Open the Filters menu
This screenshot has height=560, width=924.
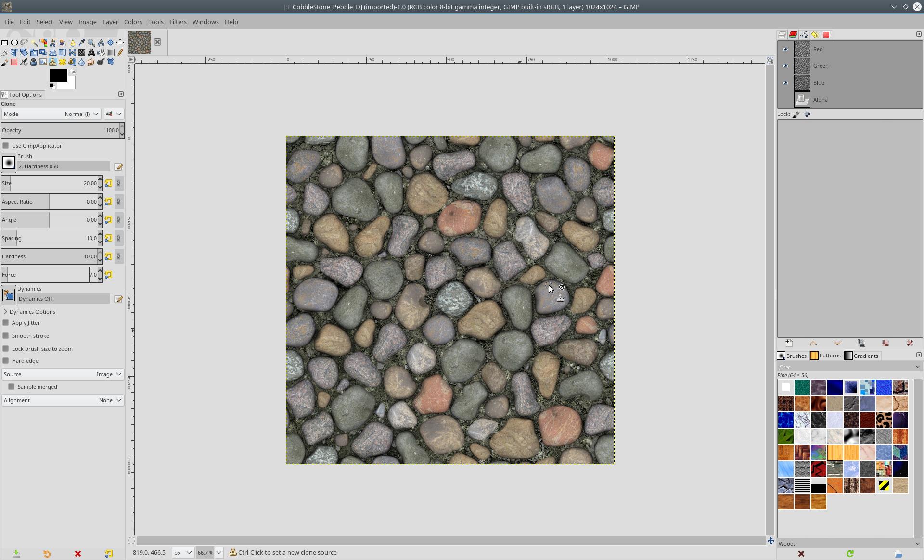pos(178,22)
